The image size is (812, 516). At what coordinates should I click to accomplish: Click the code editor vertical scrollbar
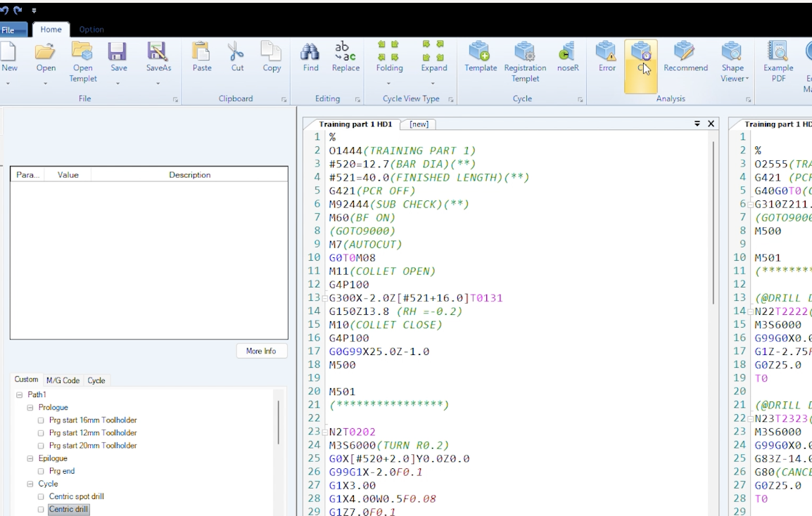713,221
